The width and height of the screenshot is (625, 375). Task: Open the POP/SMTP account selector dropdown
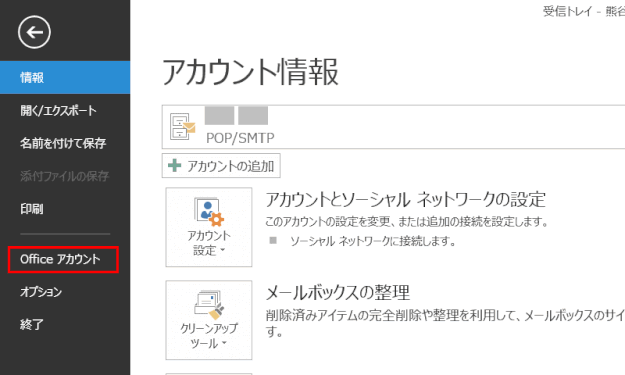click(393, 127)
